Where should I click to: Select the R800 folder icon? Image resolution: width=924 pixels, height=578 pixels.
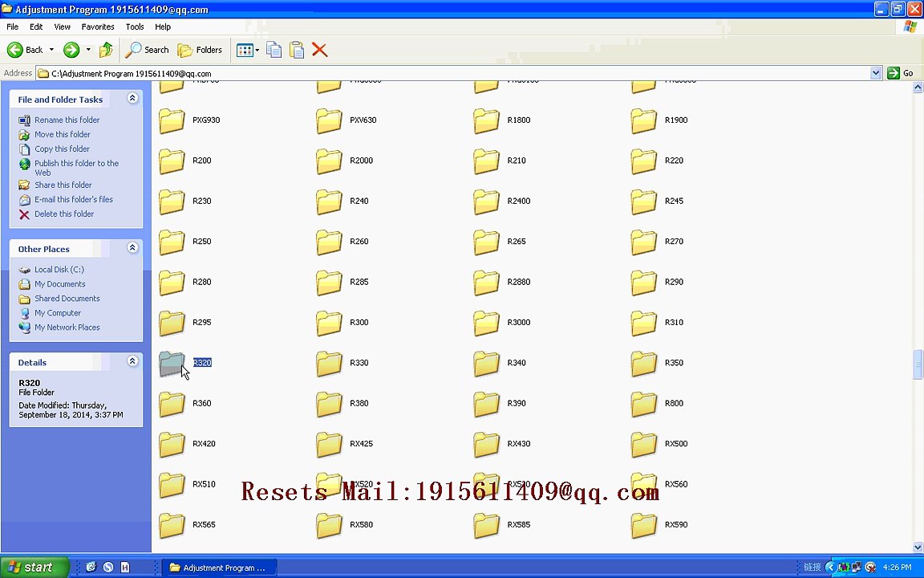tap(644, 405)
